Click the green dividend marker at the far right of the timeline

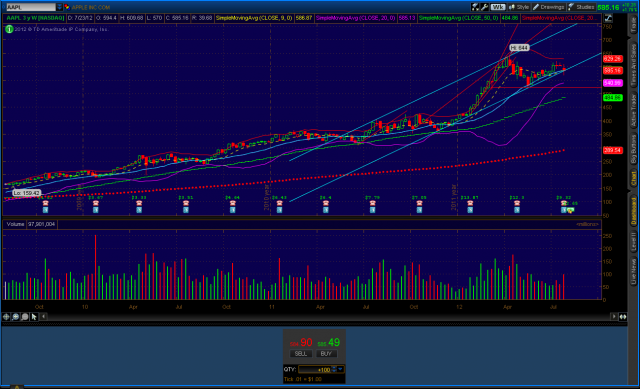click(570, 210)
